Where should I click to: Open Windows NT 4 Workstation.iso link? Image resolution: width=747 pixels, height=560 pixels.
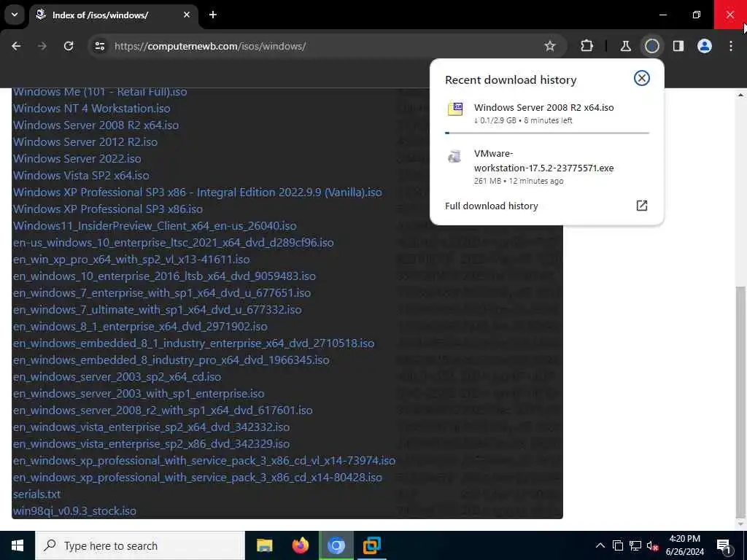91,109
